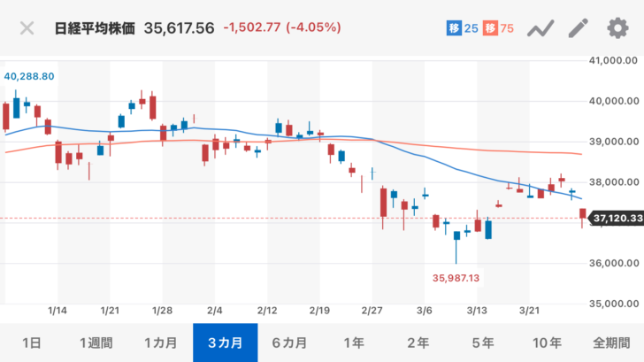This screenshot has width=644, height=362.
Task: Open chart type line icon
Action: click(540, 28)
